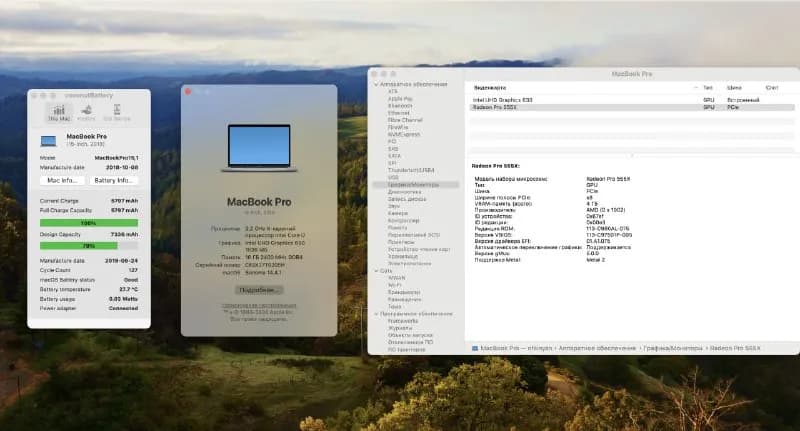Open Ethernet in the sidebar
800x431 pixels.
398,113
